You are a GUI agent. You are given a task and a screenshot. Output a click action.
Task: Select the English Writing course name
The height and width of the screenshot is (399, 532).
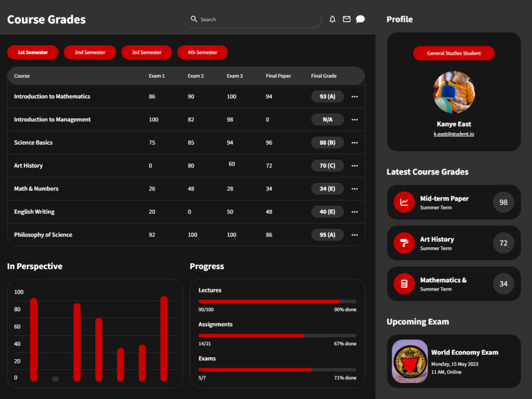coord(34,212)
